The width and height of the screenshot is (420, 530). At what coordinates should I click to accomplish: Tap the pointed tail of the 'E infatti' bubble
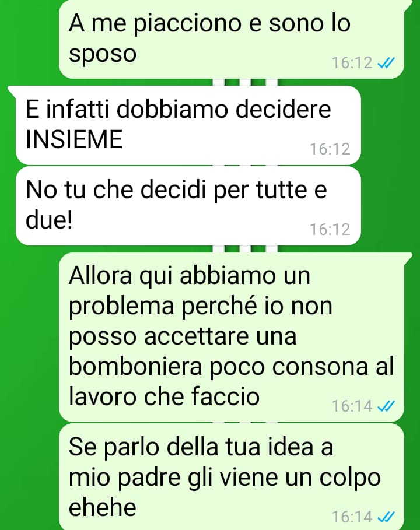pos(12,90)
